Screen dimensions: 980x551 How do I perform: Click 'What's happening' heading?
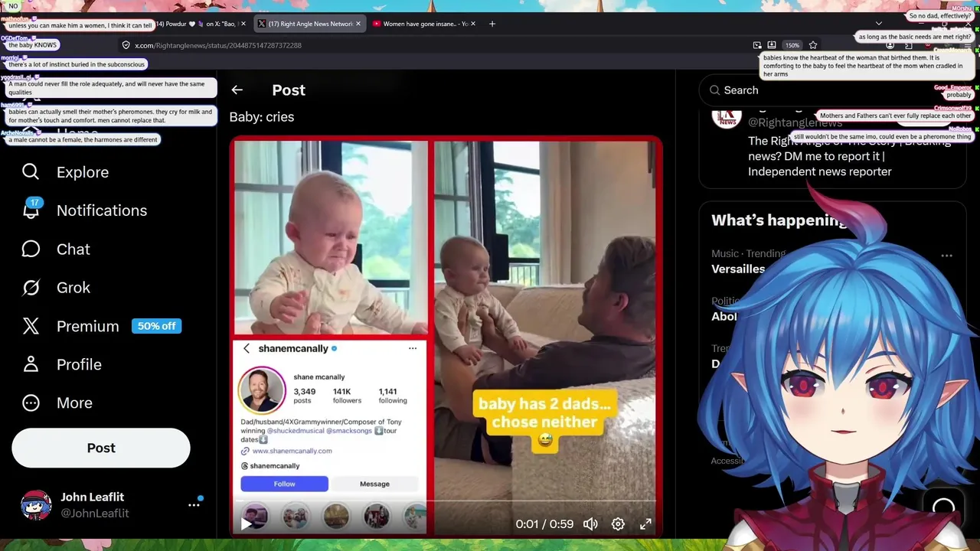coord(779,220)
